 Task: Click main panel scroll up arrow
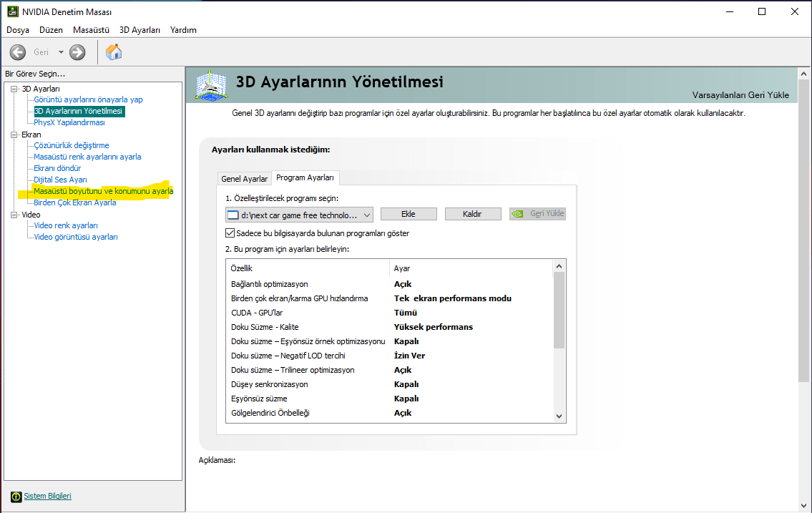click(x=803, y=74)
